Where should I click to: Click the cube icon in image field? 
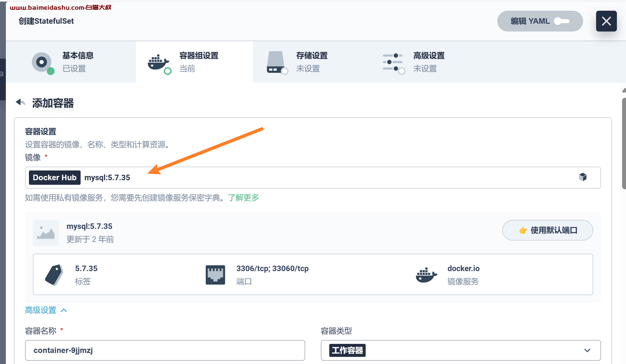point(583,177)
